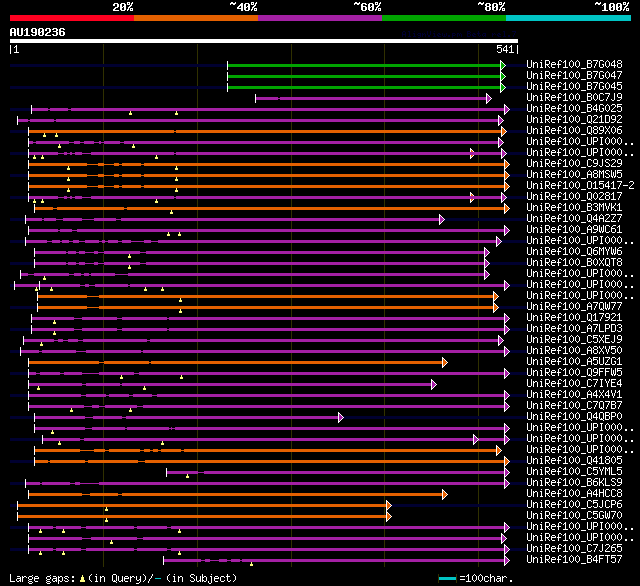Select the UniRef100_Q17921 label
This screenshot has width=640, height=586.
pos(574,317)
